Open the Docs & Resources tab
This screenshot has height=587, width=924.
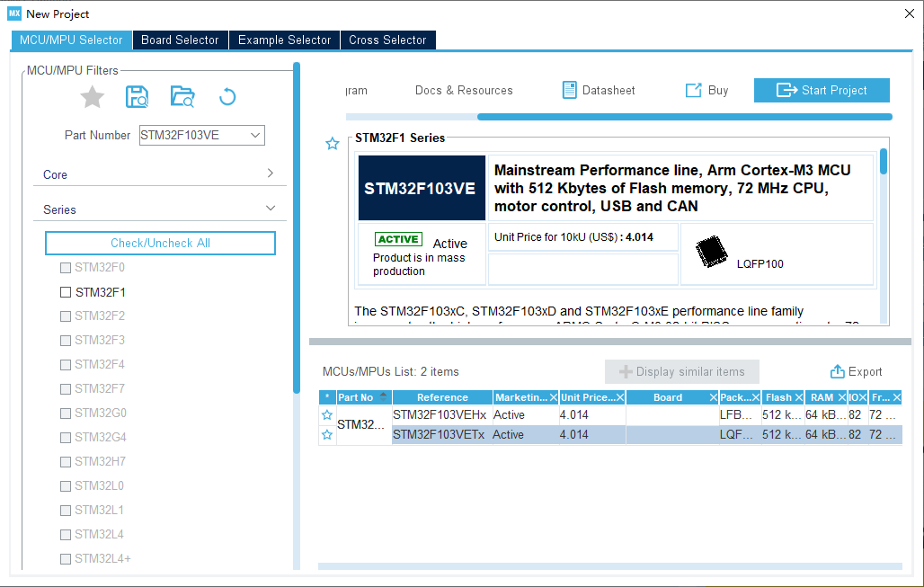(x=464, y=90)
